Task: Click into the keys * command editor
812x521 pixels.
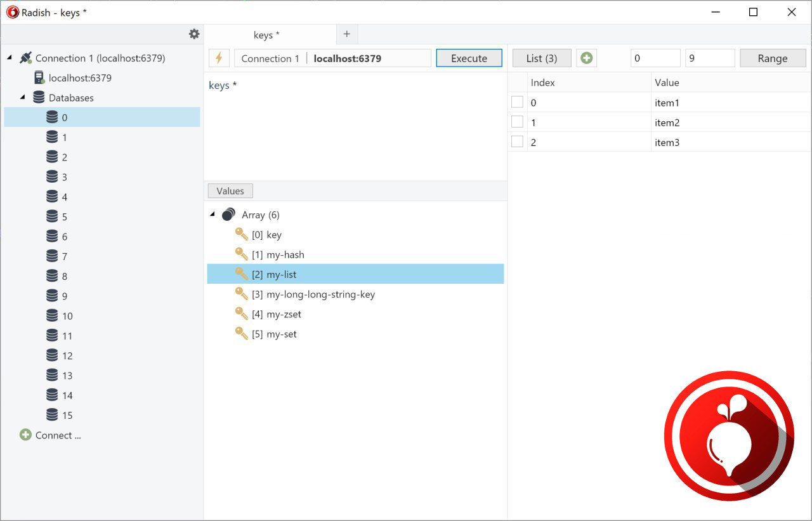Action: pos(355,127)
